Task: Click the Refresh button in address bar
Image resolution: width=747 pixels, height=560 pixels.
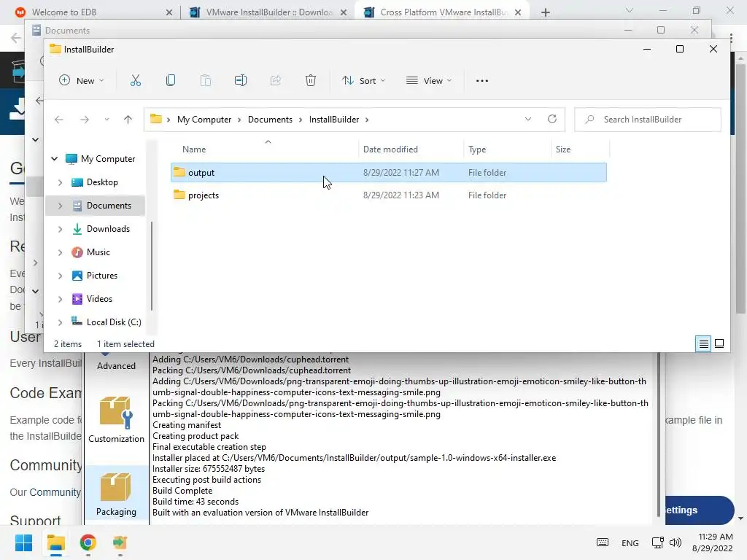Action: pos(552,119)
